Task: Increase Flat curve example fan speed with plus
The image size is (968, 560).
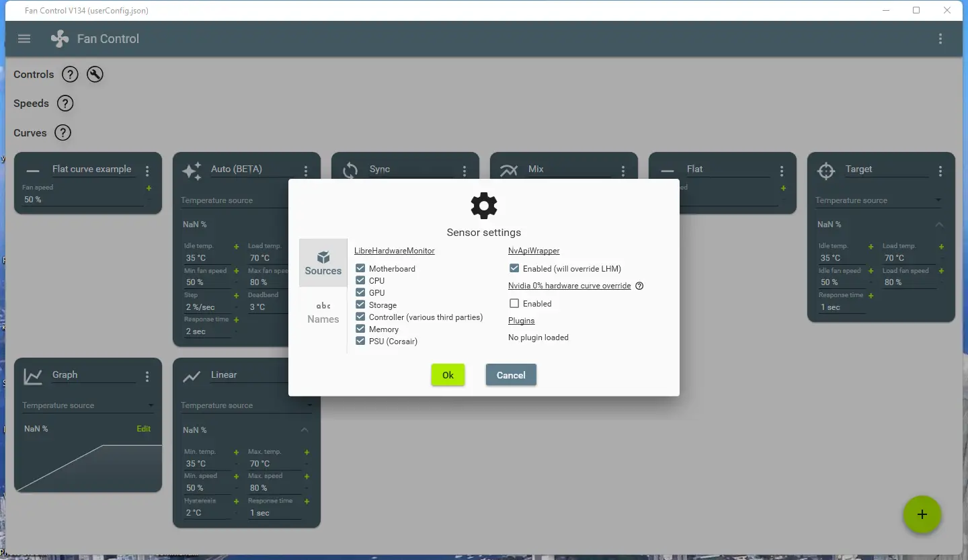Action: coord(149,188)
